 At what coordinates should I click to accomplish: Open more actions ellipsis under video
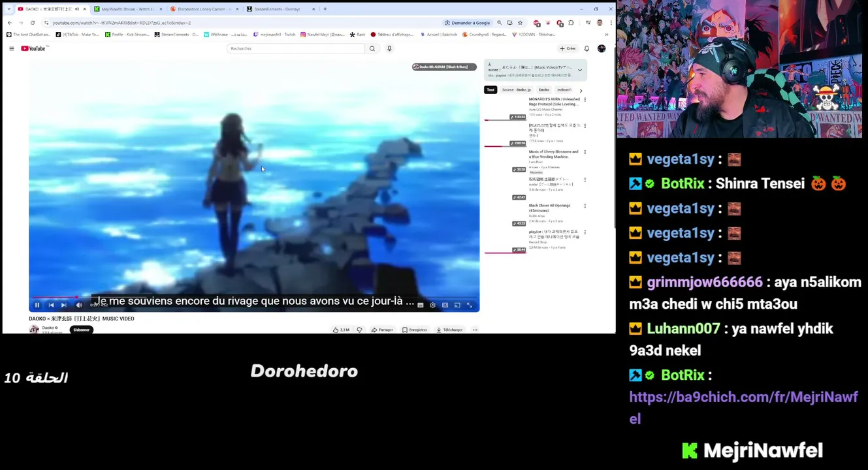[x=475, y=330]
